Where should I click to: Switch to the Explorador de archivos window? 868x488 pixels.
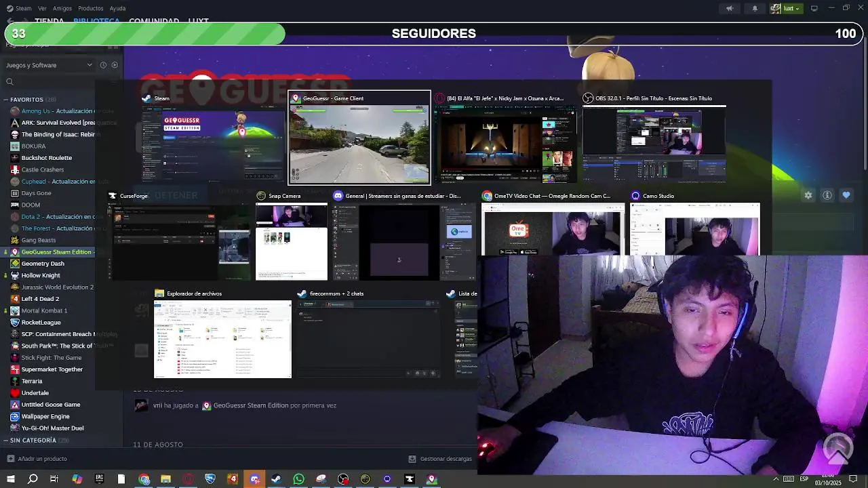[222, 333]
